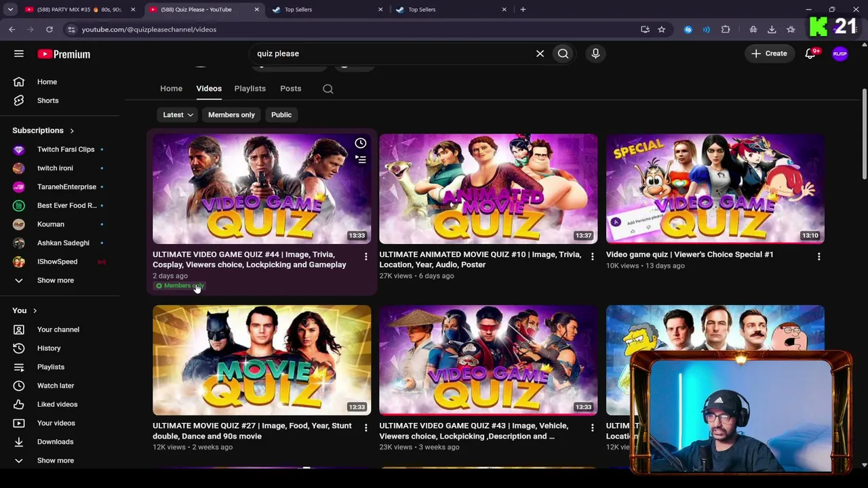The height and width of the screenshot is (488, 868).
Task: Click the Create button
Action: coord(769,54)
